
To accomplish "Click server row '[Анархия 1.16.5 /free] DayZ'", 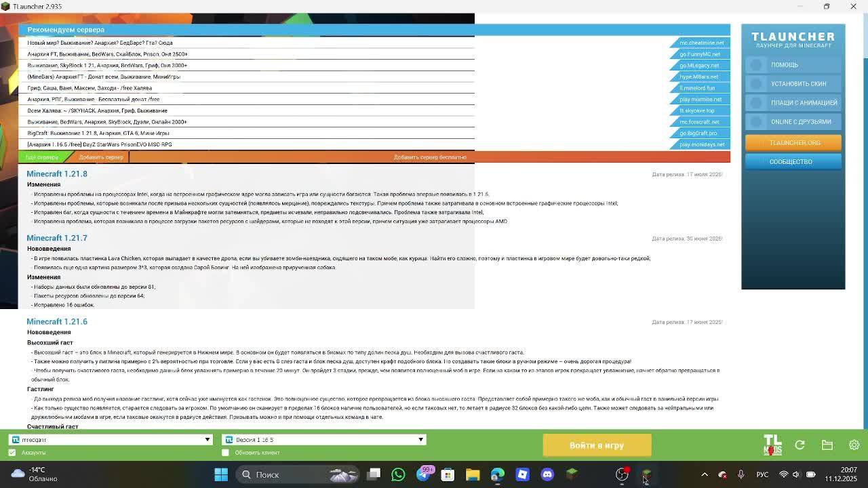I will [374, 144].
